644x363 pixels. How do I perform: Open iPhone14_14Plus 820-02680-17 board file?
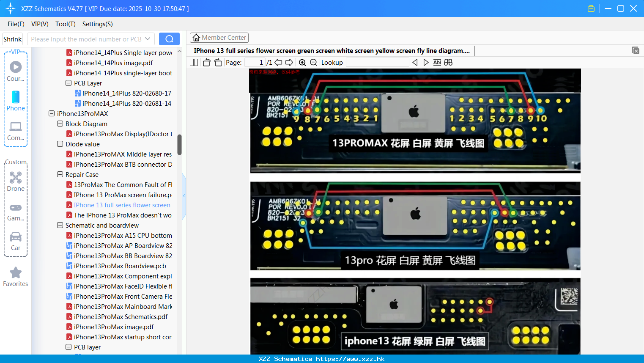pyautogui.click(x=123, y=93)
